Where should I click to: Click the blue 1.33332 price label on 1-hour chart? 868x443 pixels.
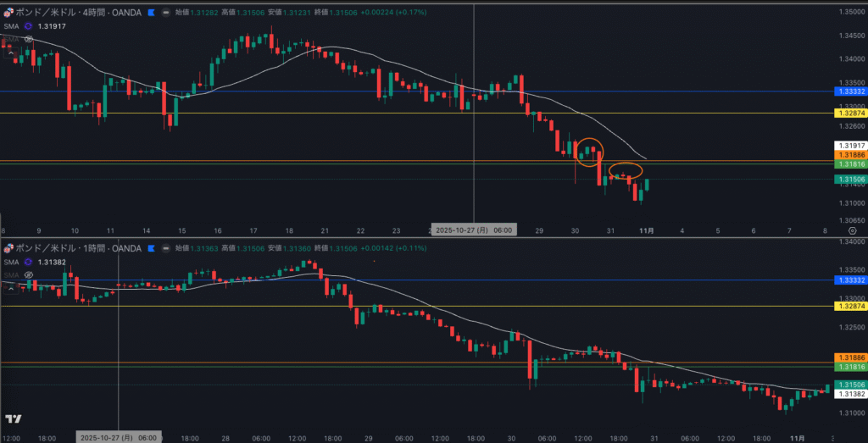[x=849, y=280]
